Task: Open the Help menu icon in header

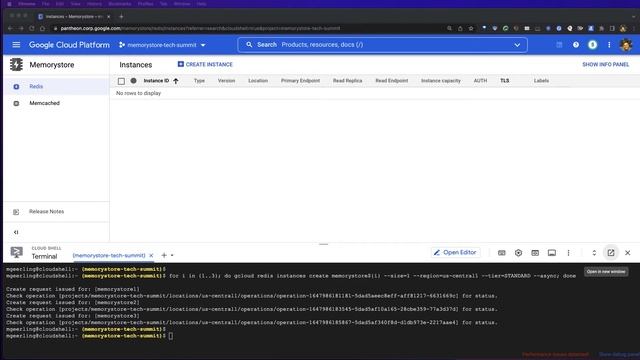Action: (576, 45)
